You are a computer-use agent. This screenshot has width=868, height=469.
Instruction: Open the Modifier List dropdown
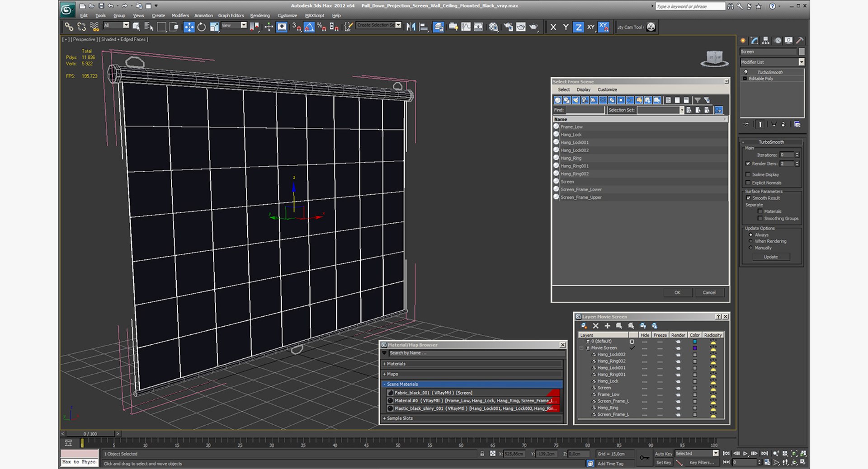[801, 62]
